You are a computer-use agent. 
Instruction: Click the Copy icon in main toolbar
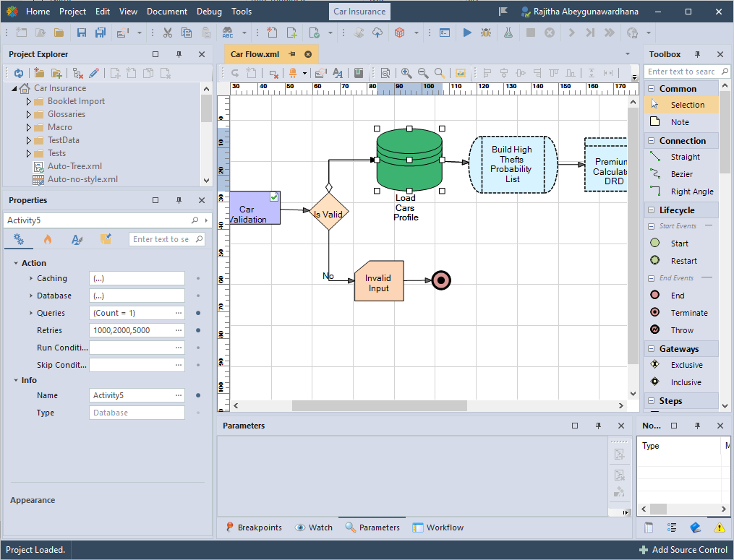pos(187,33)
